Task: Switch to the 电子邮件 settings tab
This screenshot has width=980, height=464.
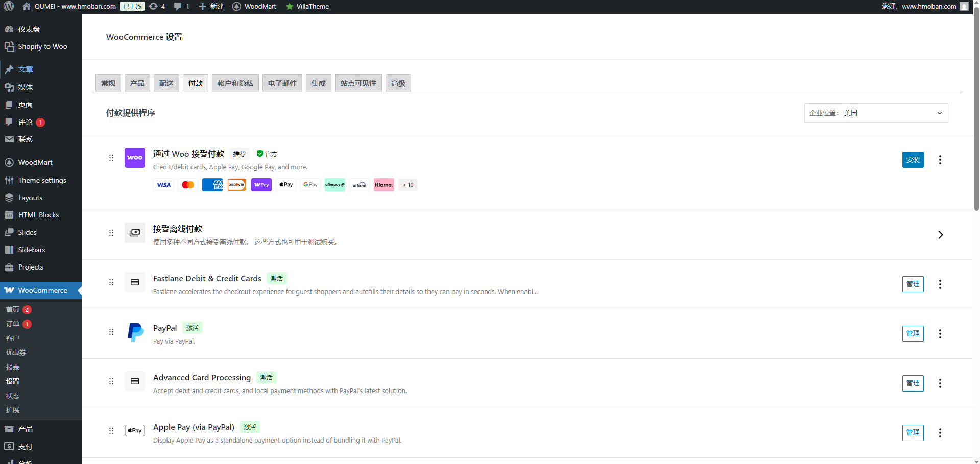Action: tap(282, 83)
